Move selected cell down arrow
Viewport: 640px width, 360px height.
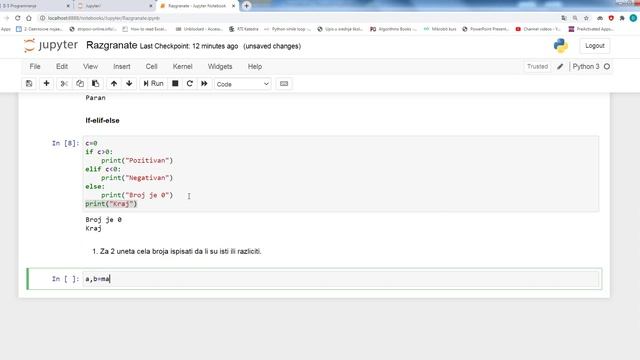(129, 84)
